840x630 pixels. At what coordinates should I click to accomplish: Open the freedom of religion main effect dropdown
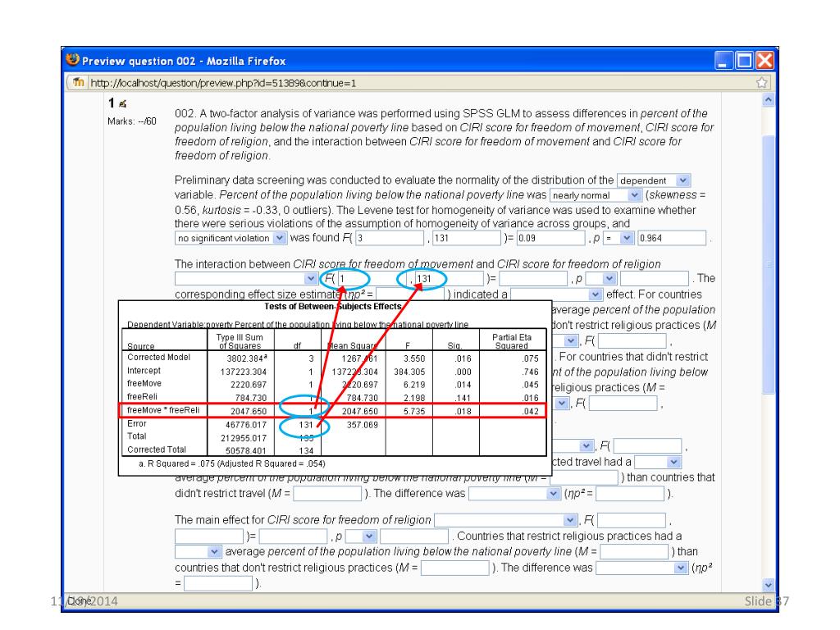click(505, 520)
